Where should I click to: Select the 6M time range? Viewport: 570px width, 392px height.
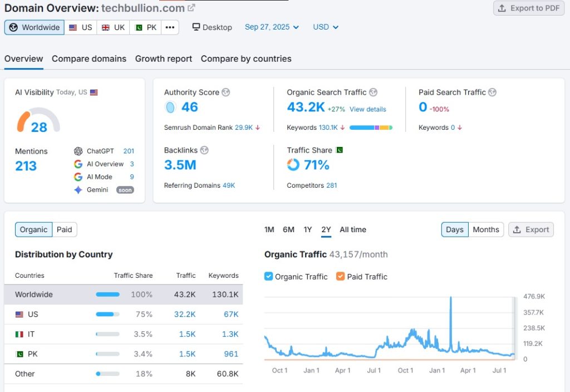[289, 229]
